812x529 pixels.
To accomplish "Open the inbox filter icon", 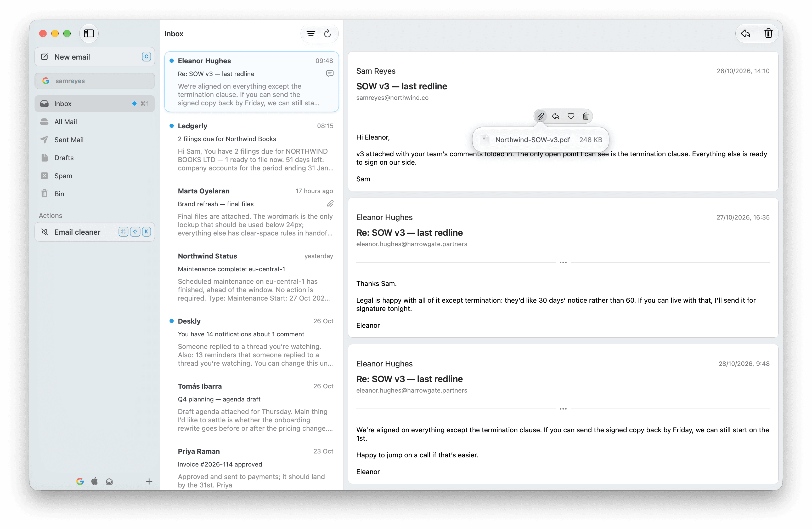I will [311, 33].
